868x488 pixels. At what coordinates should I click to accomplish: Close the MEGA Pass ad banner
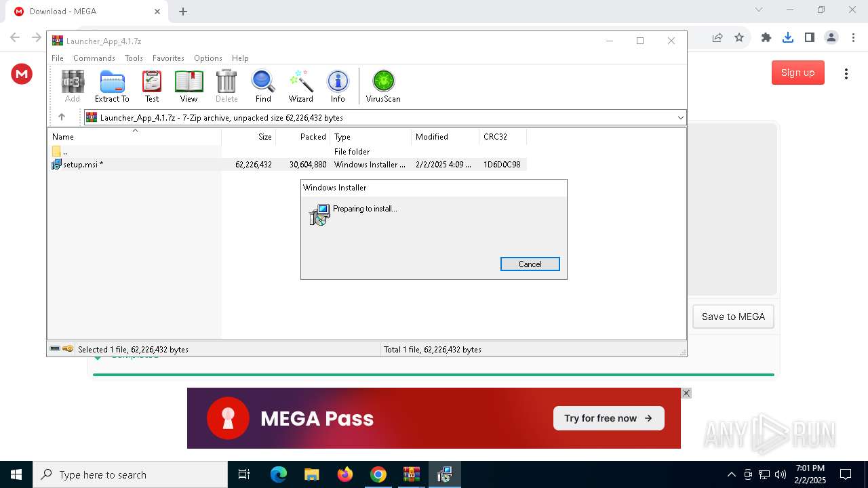(686, 393)
